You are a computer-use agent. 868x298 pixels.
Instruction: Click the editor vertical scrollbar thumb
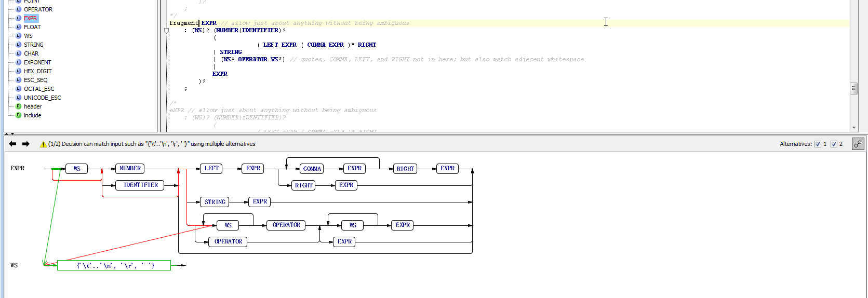pos(853,88)
